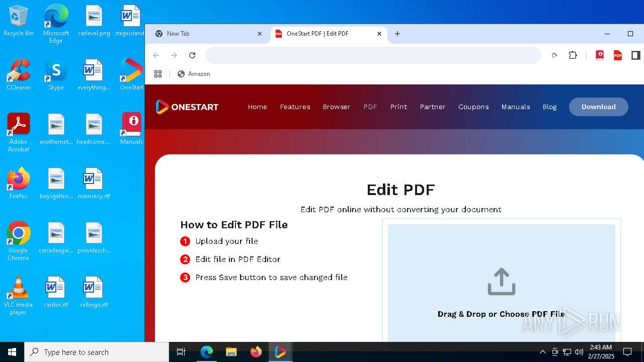Open the apps grid in bookmarks bar

[x=158, y=74]
